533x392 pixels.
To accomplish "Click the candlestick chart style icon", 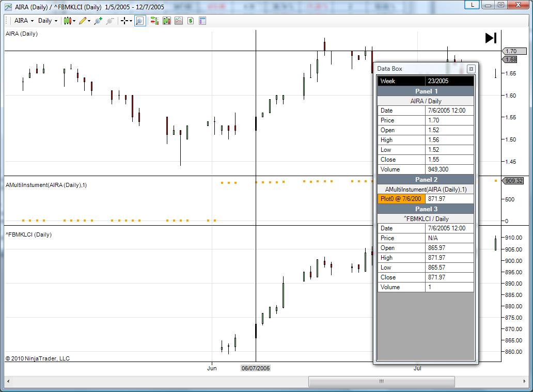I will pyautogui.click(x=67, y=21).
